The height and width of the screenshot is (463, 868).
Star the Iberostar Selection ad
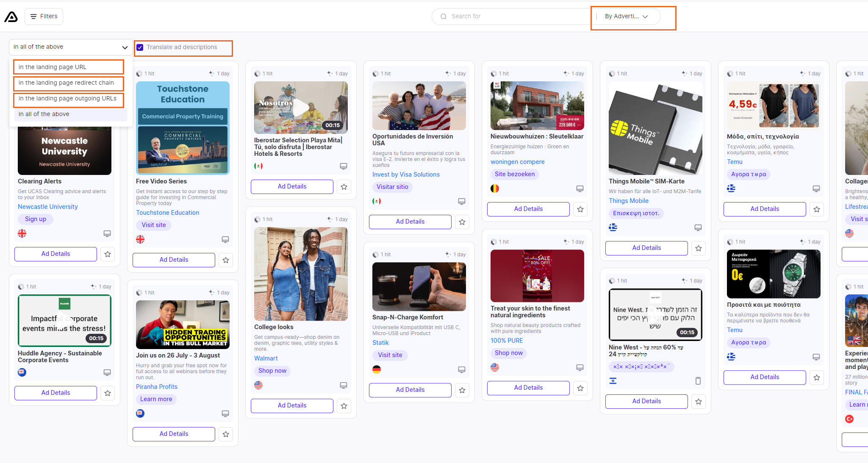pos(344,187)
